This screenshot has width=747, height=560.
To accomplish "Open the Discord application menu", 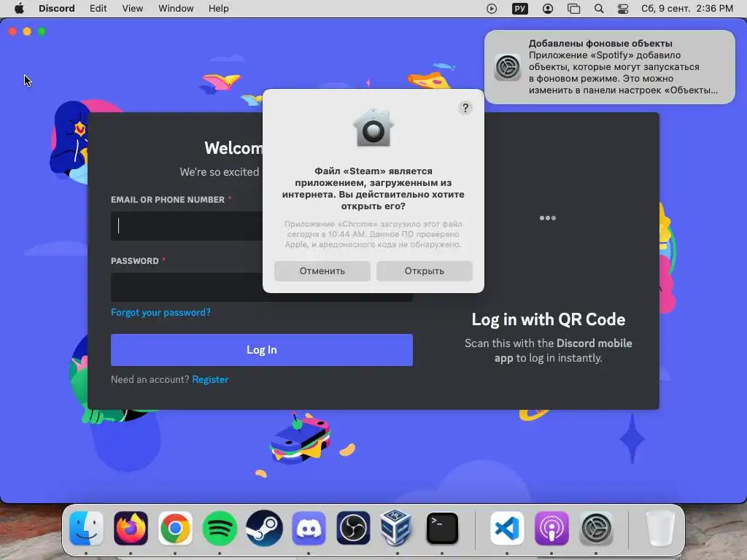I will point(57,9).
